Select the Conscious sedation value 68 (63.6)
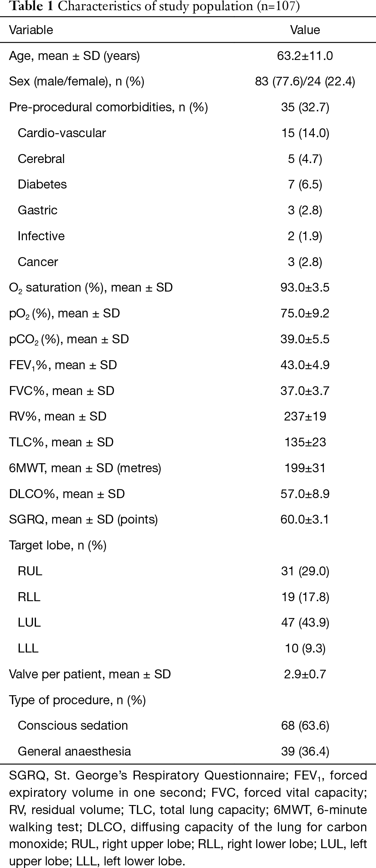 click(x=305, y=726)
